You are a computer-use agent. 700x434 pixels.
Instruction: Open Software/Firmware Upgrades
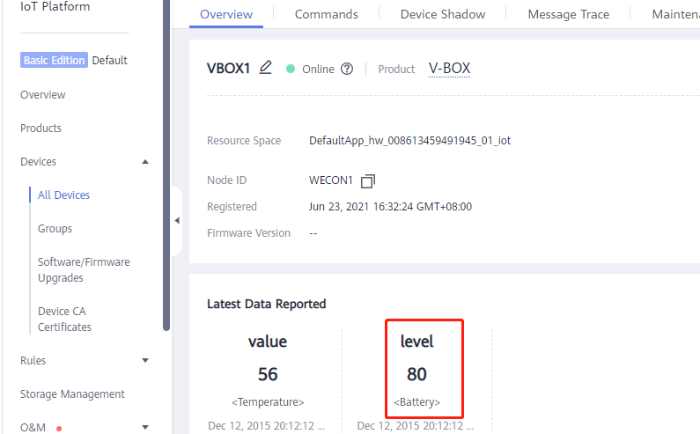83,270
